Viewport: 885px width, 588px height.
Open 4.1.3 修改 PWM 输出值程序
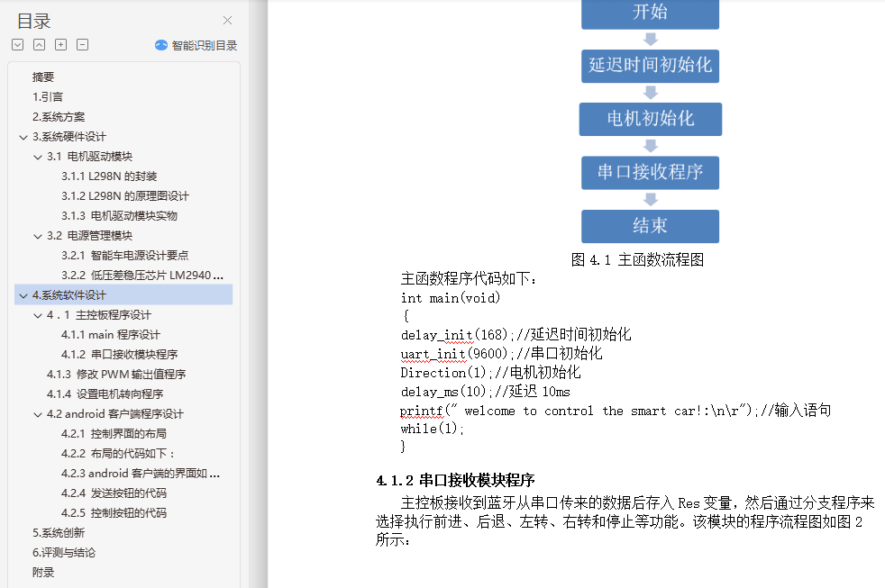click(x=116, y=374)
